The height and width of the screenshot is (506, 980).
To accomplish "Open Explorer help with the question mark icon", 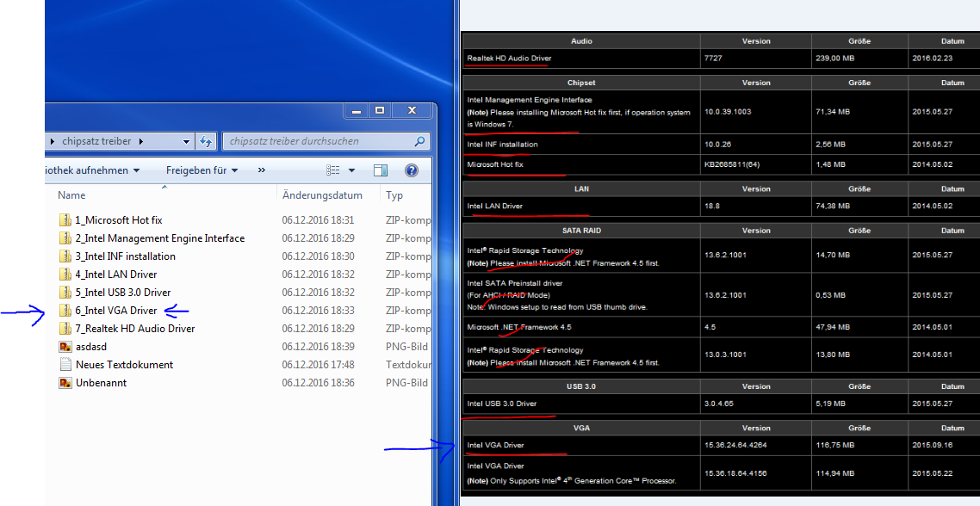I will click(x=412, y=170).
